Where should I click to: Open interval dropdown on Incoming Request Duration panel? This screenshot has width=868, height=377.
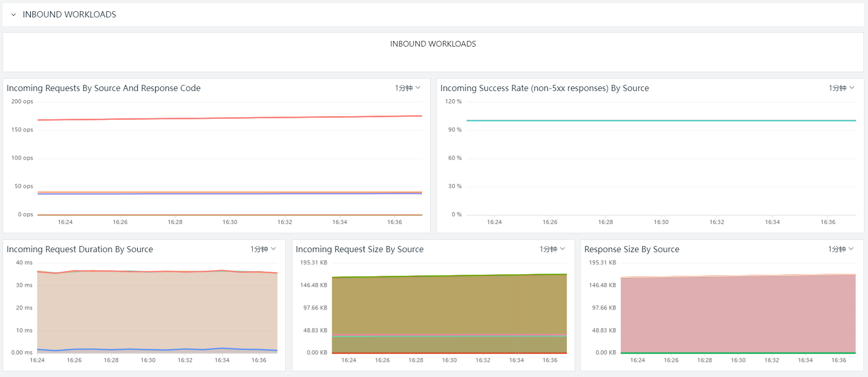click(x=263, y=249)
